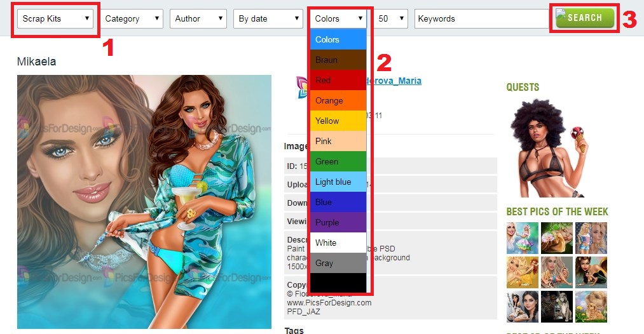Open best pics thumbnail with green leafy figure
This screenshot has height=334, width=644.
point(556,238)
